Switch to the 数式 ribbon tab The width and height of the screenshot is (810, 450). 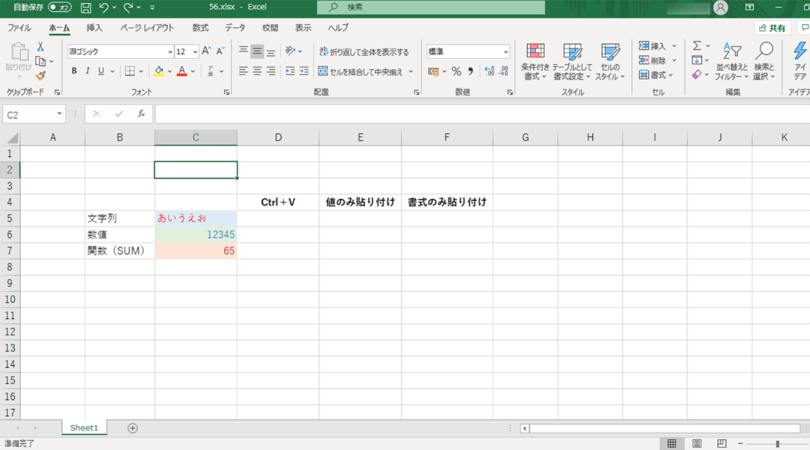[200, 28]
